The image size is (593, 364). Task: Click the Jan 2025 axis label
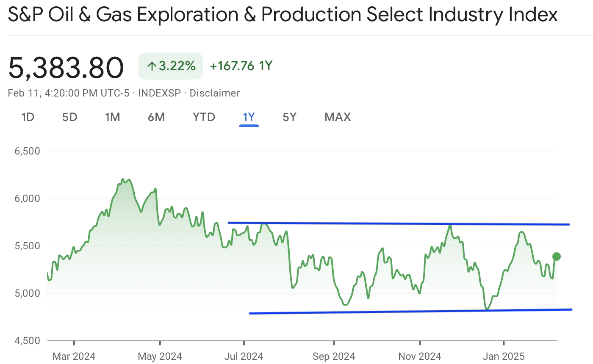[x=504, y=356]
